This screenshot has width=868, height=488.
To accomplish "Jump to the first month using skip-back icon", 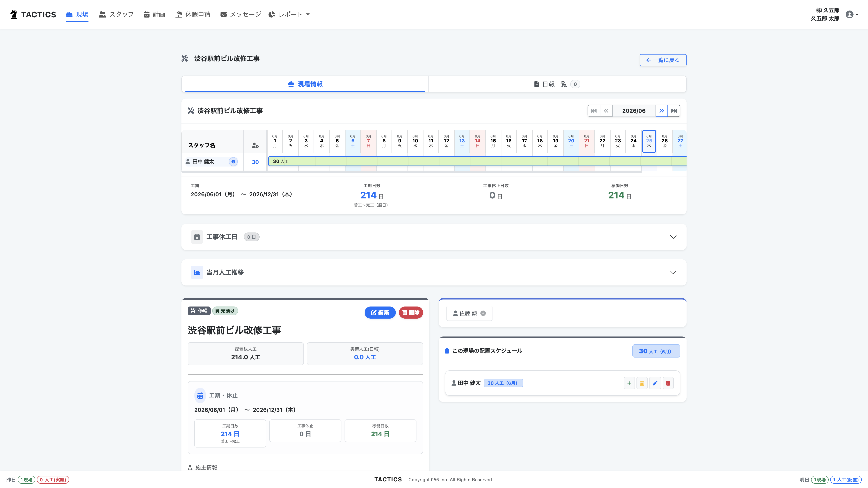I will (x=594, y=111).
